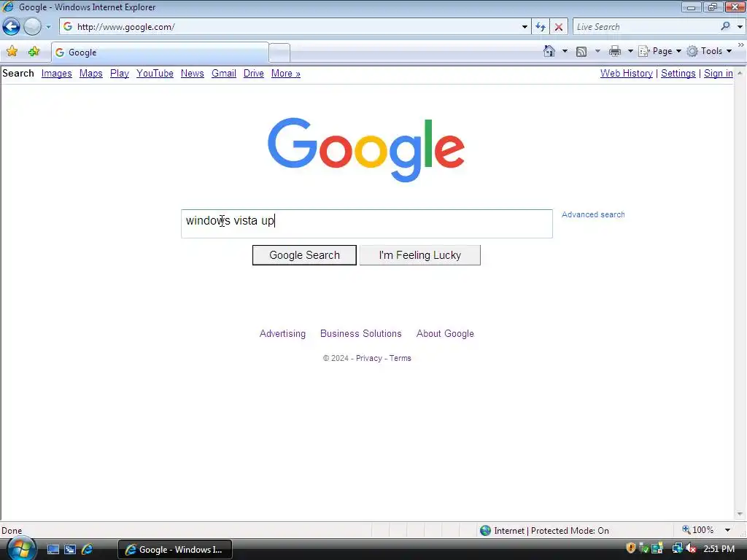Click the browser Forward arrow button
Screen dimensions: 747x560
click(32, 27)
